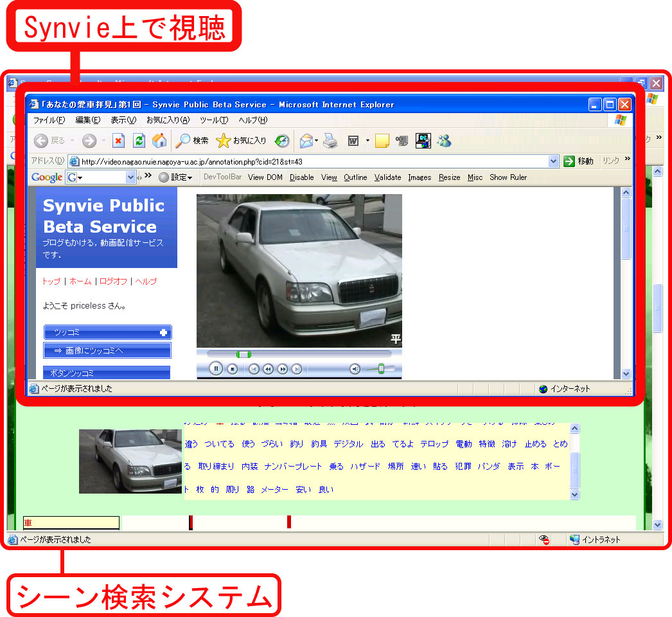Expand the ツッコミ panel plus icon
The image size is (672, 617).
click(163, 332)
